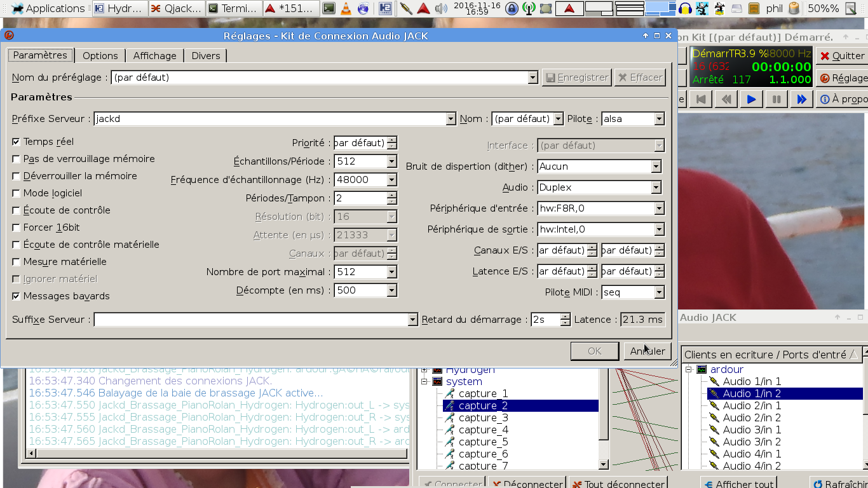The height and width of the screenshot is (488, 868).
Task: Click the volume speaker icon in panel
Action: click(x=440, y=8)
